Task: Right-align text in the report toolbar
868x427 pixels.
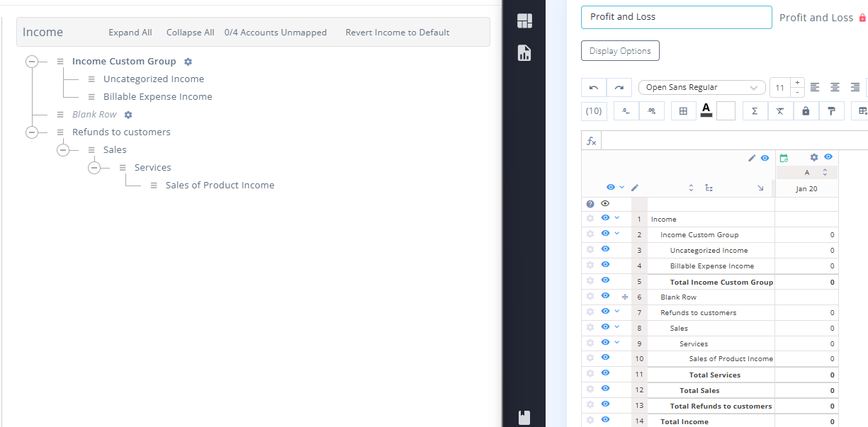Action: click(x=855, y=87)
